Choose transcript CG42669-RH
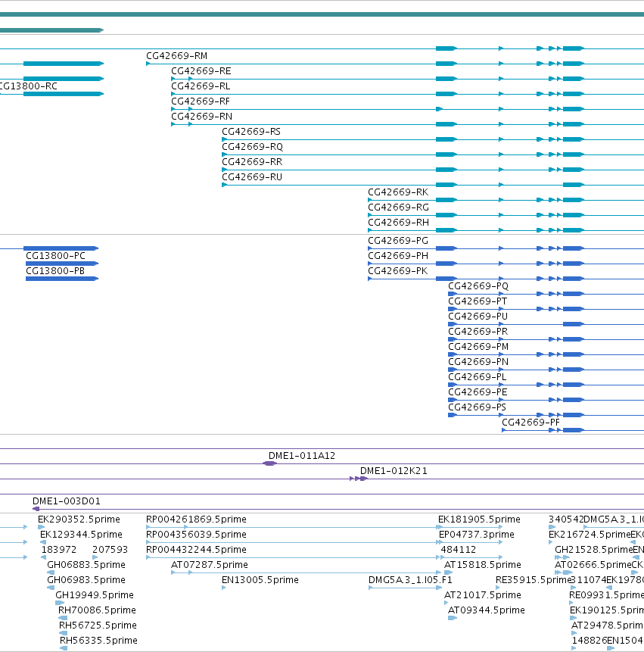The width and height of the screenshot is (644, 652). (x=399, y=223)
